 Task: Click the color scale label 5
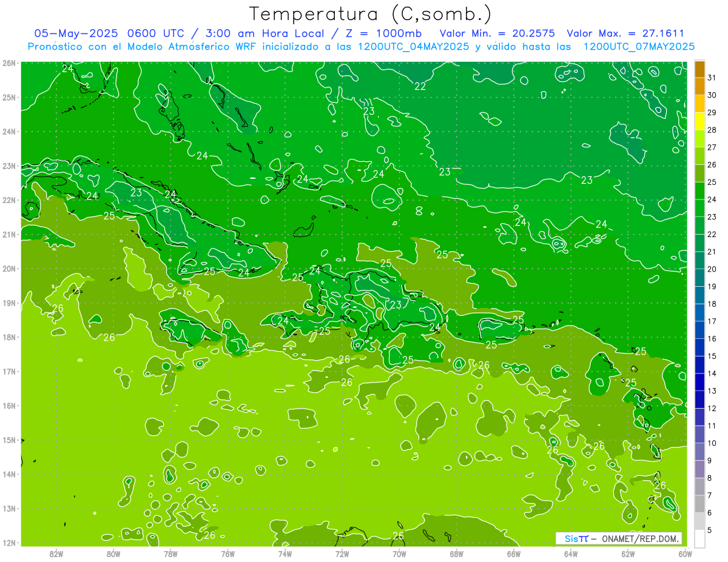tap(710, 530)
